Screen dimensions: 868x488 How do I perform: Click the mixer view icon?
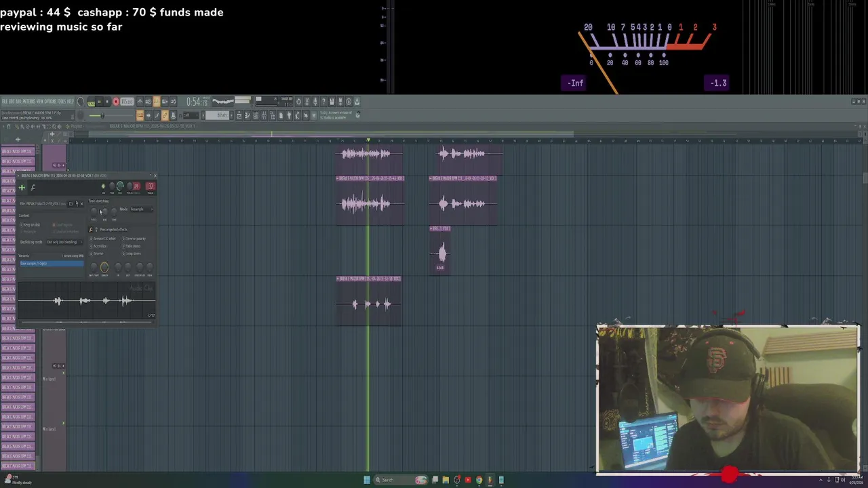coord(264,115)
